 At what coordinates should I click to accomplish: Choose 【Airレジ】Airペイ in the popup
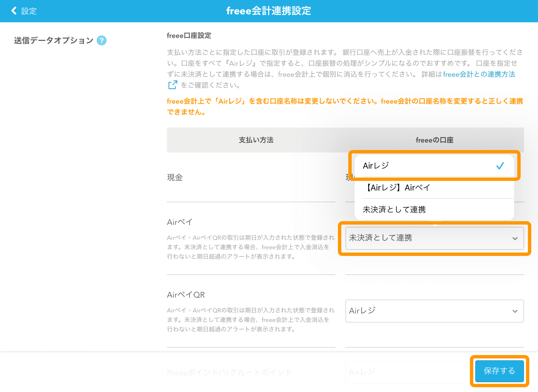434,188
